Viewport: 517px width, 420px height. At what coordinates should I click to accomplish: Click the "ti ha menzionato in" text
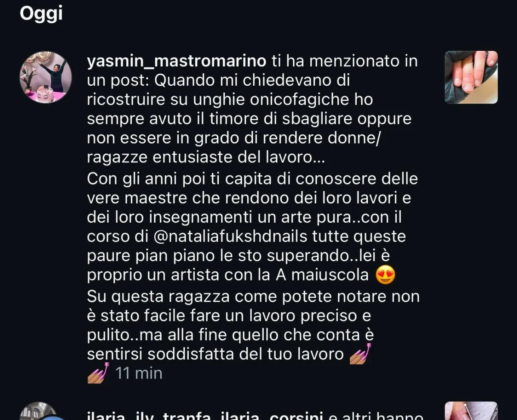(345, 61)
